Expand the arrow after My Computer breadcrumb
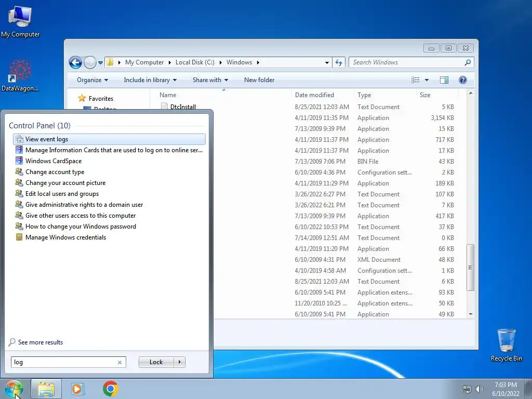This screenshot has width=532, height=399. tap(170, 62)
